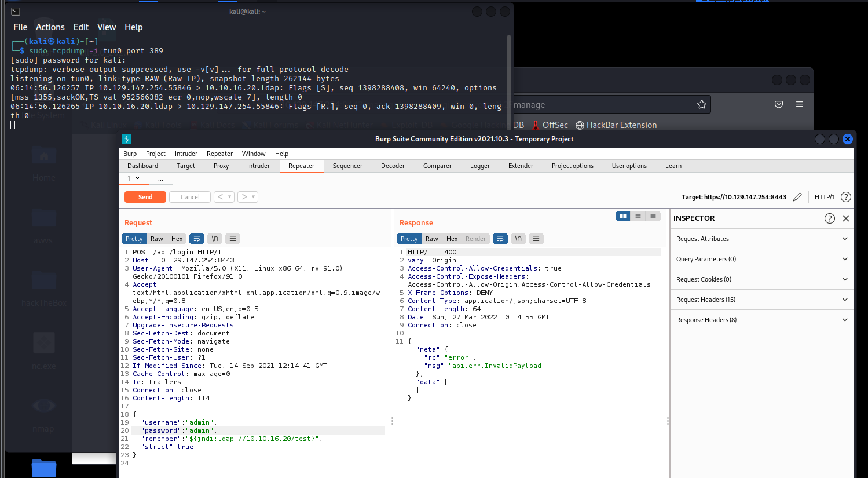Click the Burp Suite logo in the title bar
Image resolution: width=868 pixels, height=478 pixels.
(x=127, y=139)
